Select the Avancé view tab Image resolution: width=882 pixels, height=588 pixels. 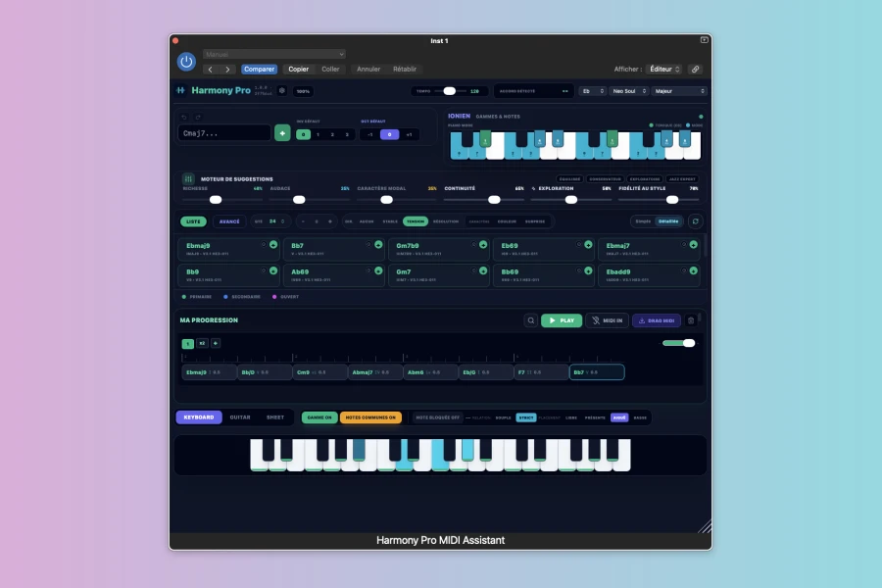[x=229, y=221]
